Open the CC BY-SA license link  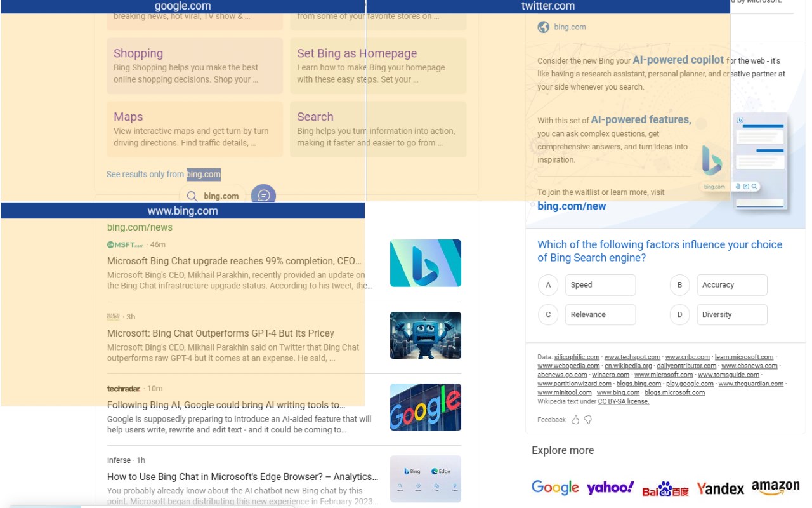[624, 401]
